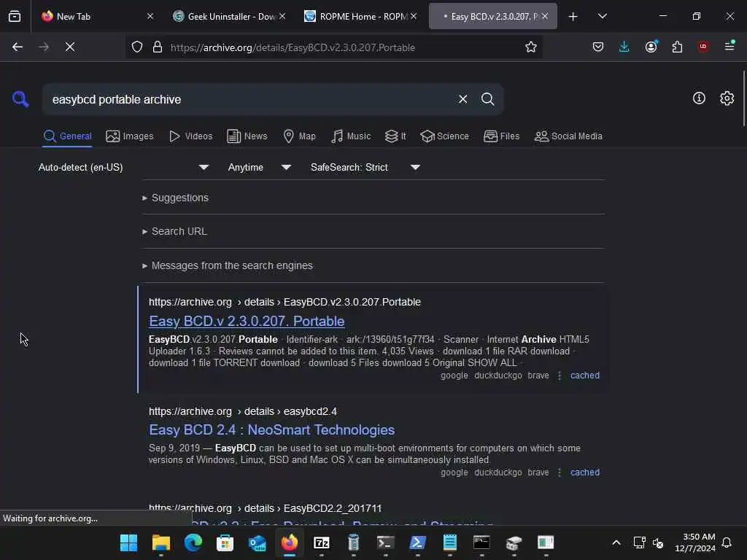This screenshot has width=747, height=560.
Task: Go back to previous page
Action: click(18, 47)
